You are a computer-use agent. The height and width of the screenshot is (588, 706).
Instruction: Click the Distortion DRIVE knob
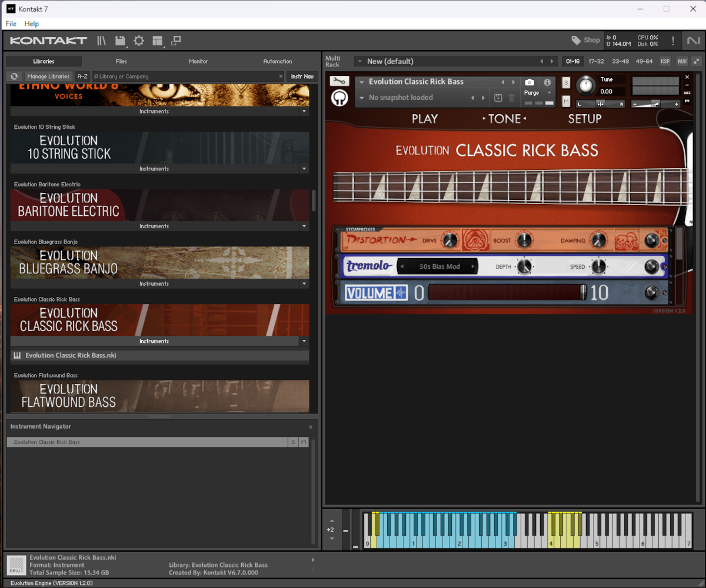click(x=449, y=240)
